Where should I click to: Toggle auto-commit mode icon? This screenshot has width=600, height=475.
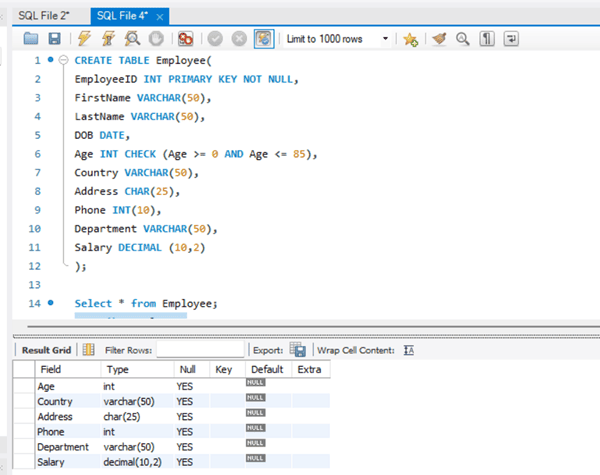pyautogui.click(x=264, y=39)
